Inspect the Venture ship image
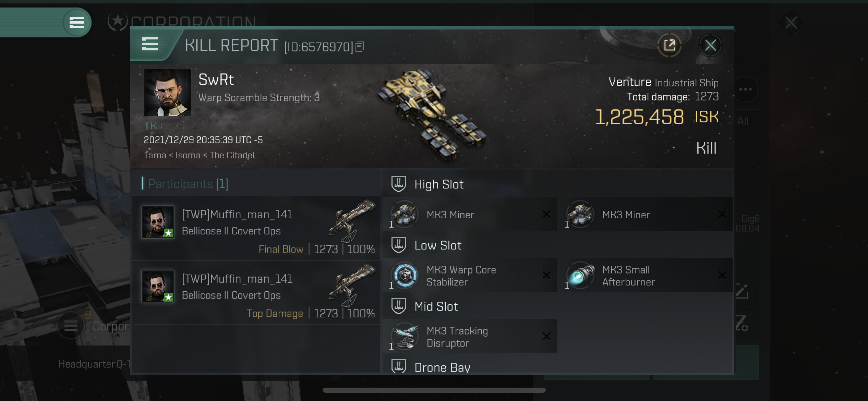The height and width of the screenshot is (401, 868). [x=432, y=114]
